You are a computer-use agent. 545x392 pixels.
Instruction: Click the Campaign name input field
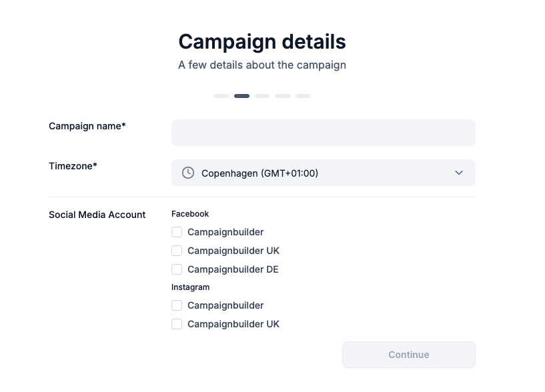(x=323, y=133)
